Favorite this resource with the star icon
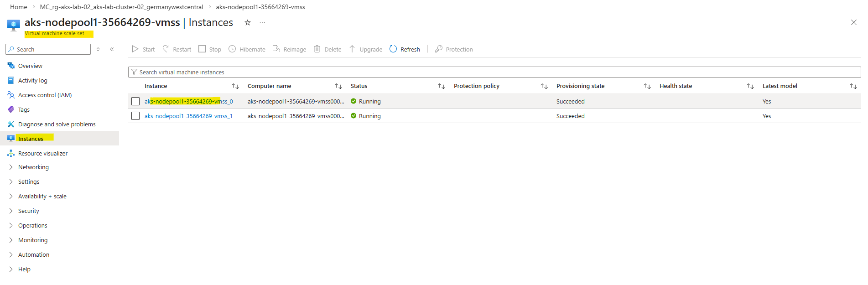 248,22
